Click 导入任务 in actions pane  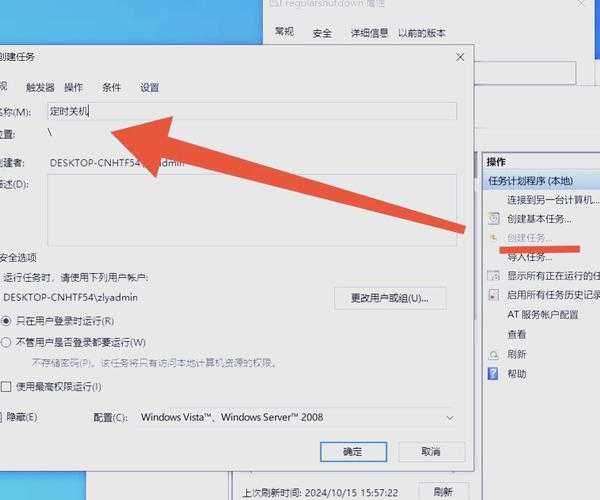pos(530,257)
